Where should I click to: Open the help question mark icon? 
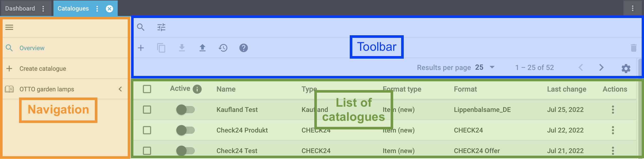coord(244,48)
